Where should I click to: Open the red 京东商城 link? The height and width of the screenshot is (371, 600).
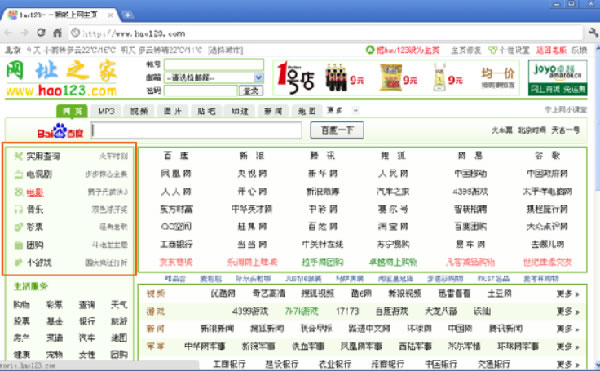tap(176, 262)
